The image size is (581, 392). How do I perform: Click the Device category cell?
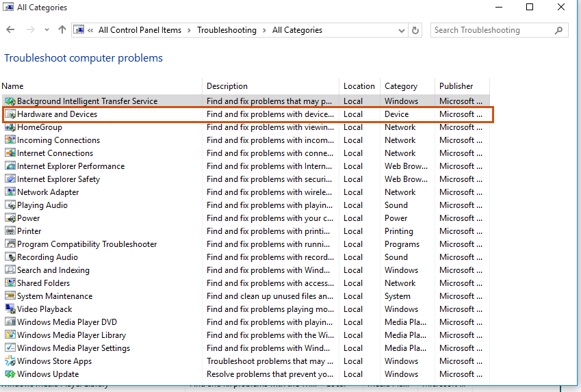pyautogui.click(x=396, y=114)
